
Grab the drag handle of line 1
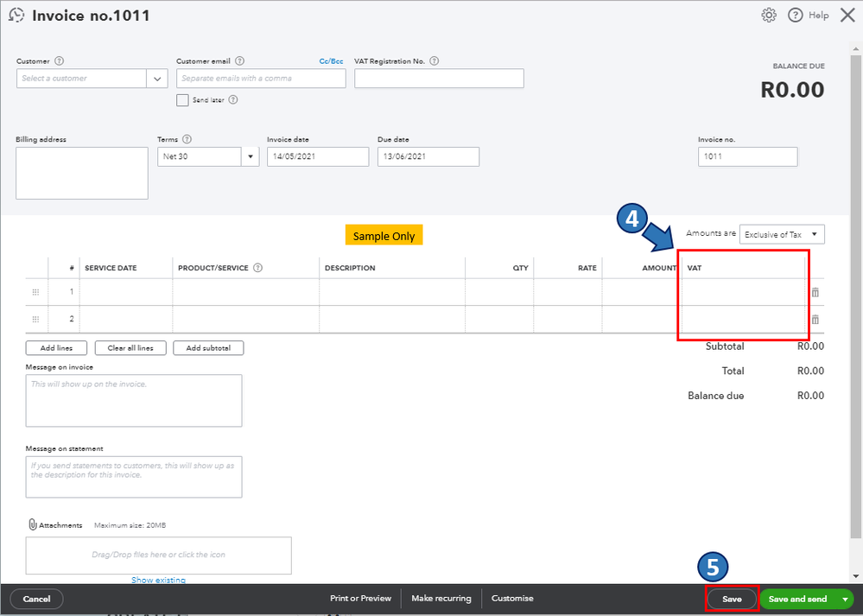[x=35, y=292]
